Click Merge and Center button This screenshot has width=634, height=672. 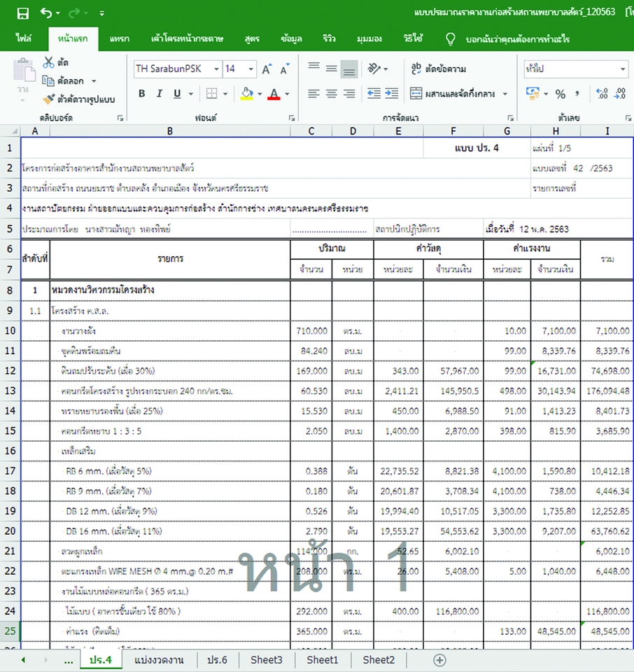point(452,93)
